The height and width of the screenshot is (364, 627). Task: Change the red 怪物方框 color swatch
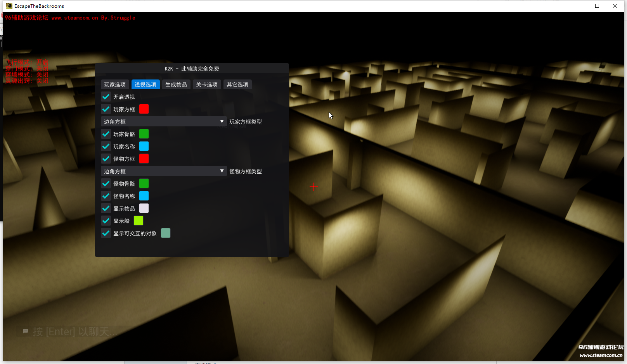pos(144,159)
